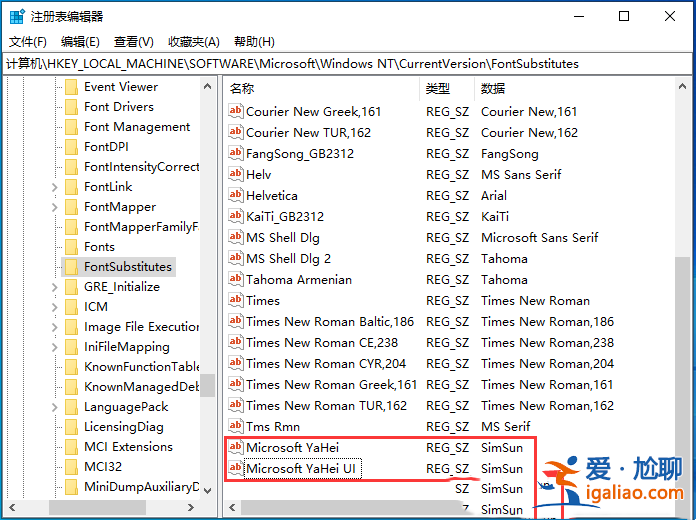Click the folder icon for FontLink
696x520 pixels.
(x=71, y=187)
